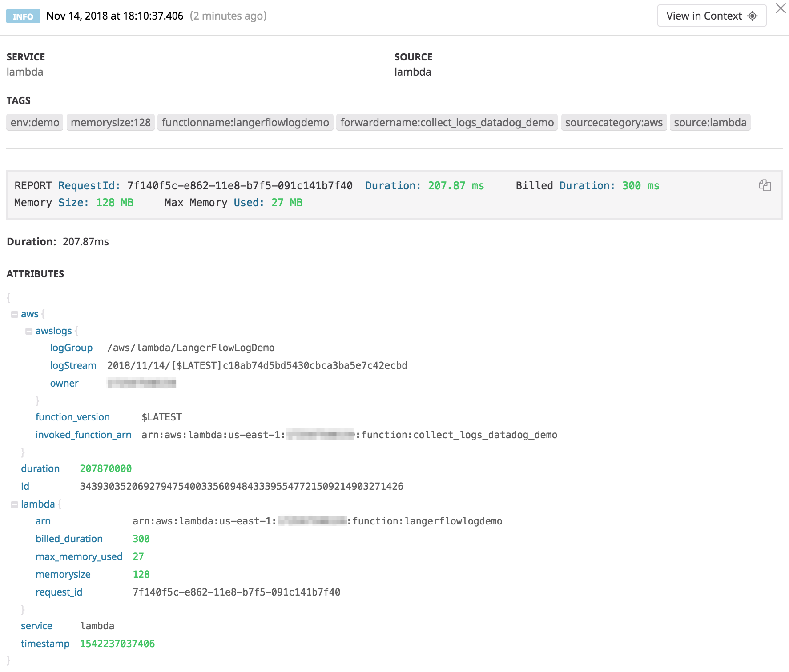Screen dimensions: 789x672
Task: Copy the REPORT log line text
Action: (x=765, y=186)
